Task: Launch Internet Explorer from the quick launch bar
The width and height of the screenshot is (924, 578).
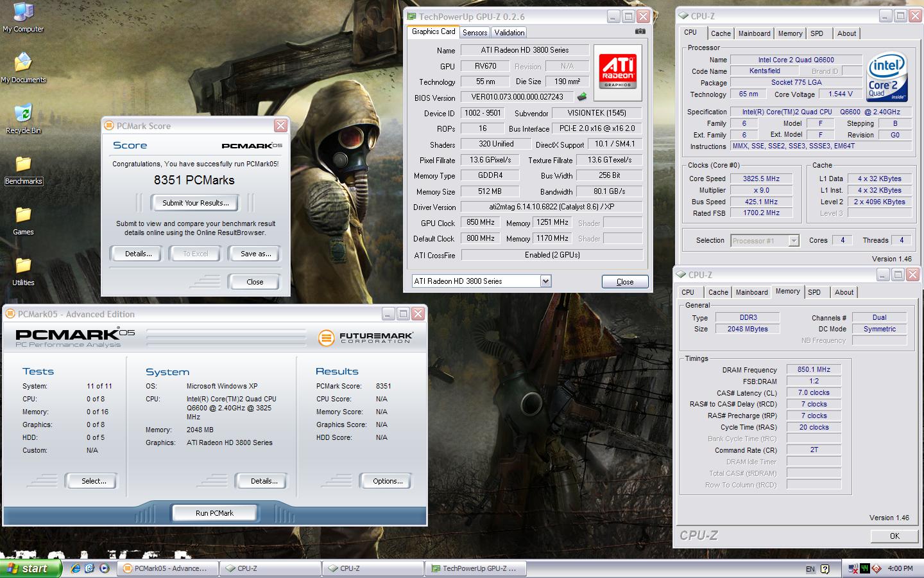Action: point(76,568)
